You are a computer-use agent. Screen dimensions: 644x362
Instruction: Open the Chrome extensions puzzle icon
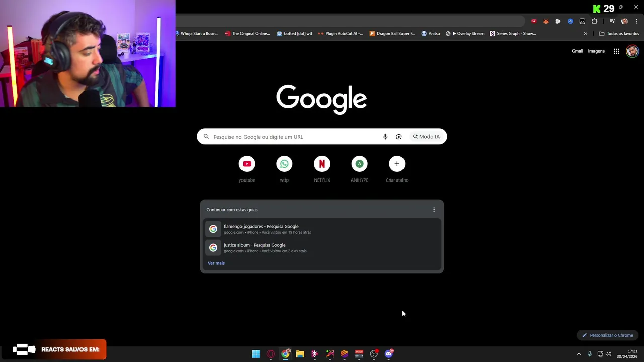click(595, 21)
